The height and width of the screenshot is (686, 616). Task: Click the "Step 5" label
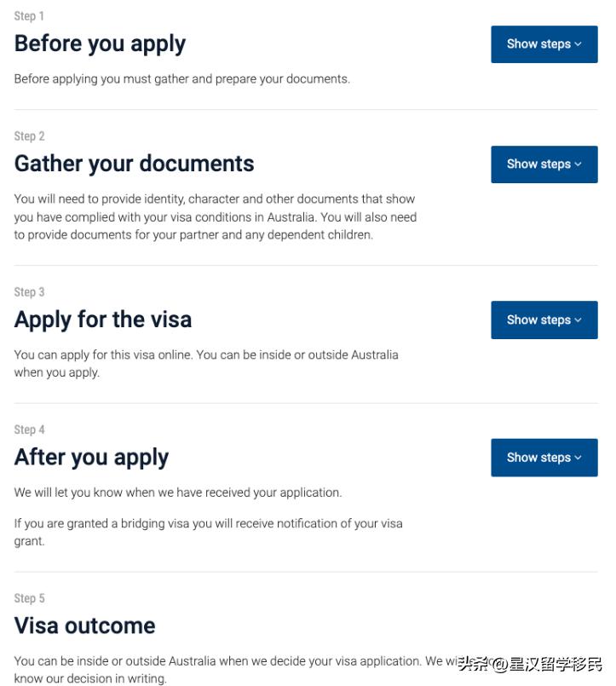pyautogui.click(x=29, y=598)
